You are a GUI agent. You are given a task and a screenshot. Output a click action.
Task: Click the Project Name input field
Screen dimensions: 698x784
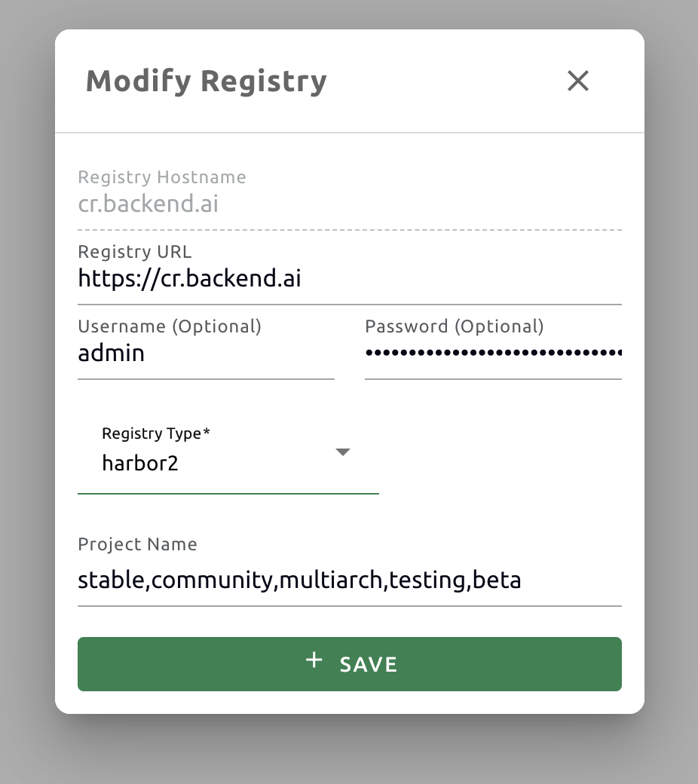[x=349, y=580]
